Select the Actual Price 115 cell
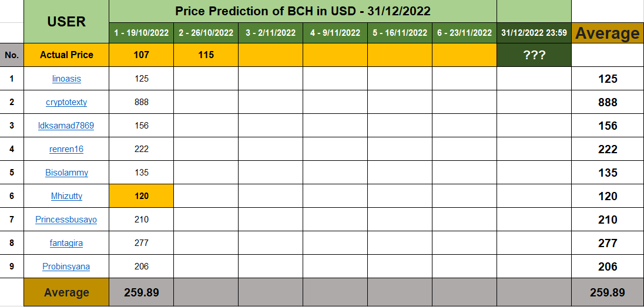 click(x=206, y=55)
